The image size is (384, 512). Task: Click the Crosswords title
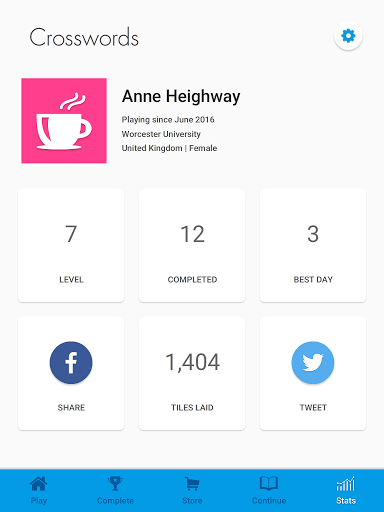pyautogui.click(x=84, y=37)
